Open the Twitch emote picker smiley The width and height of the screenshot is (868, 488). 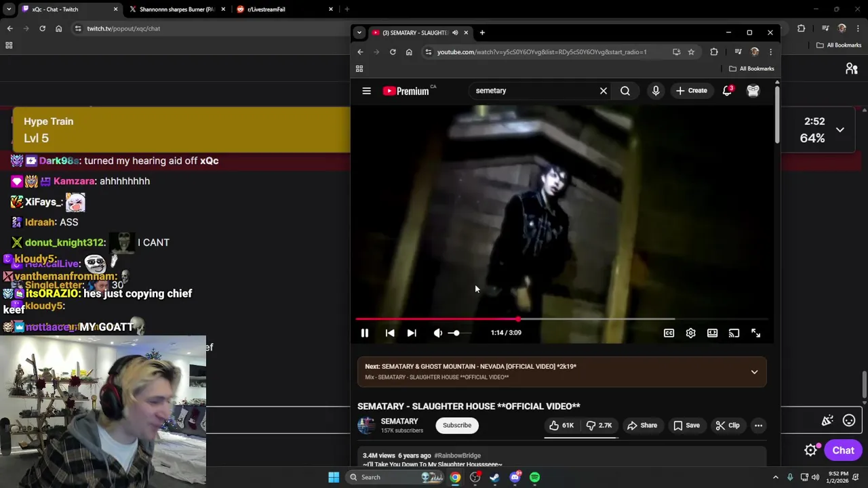[849, 421]
